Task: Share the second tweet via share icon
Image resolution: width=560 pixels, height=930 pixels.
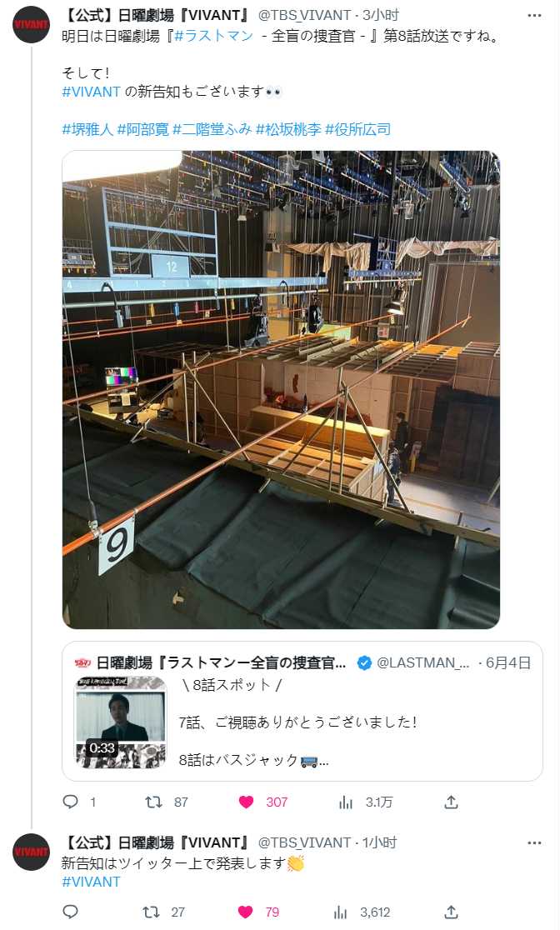Action: (451, 912)
